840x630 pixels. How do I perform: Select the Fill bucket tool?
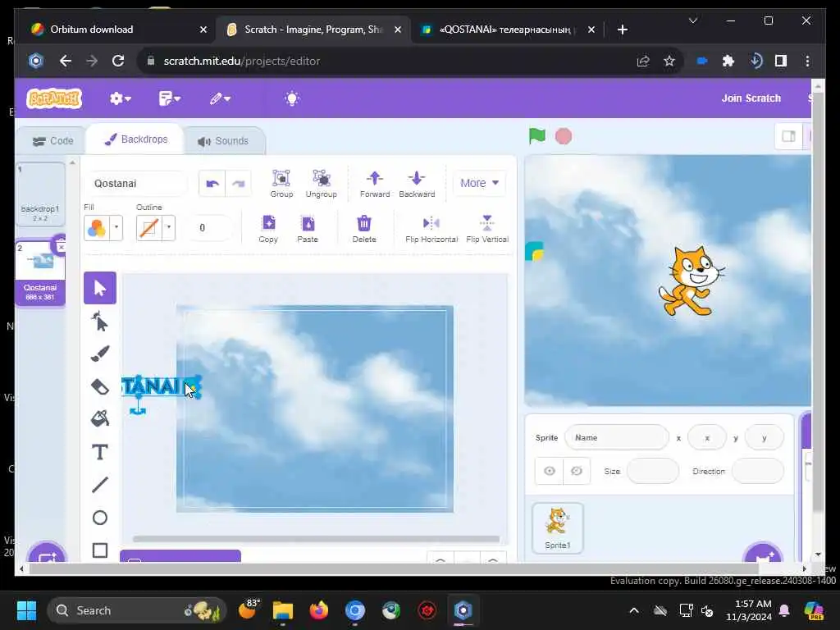tap(99, 419)
